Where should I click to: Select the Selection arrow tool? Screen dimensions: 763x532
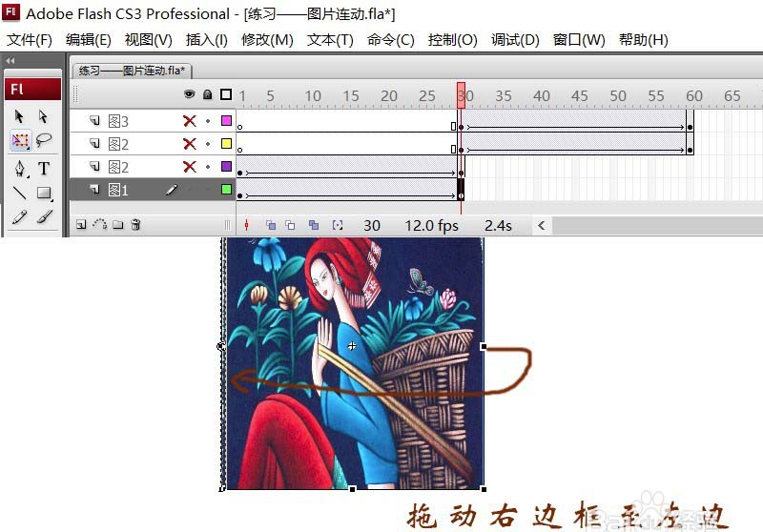point(19,116)
